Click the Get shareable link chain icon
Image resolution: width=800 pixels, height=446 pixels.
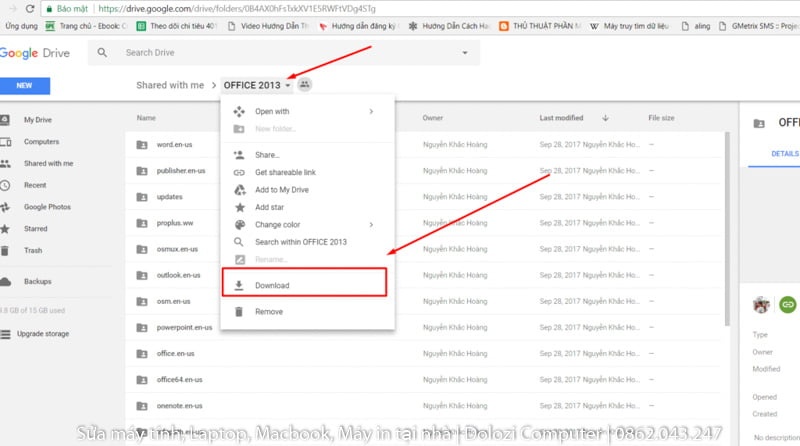point(239,172)
